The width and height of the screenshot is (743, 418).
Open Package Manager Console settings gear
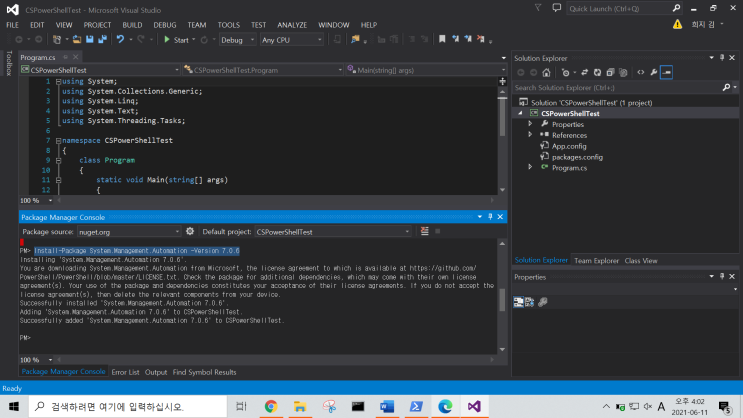190,231
